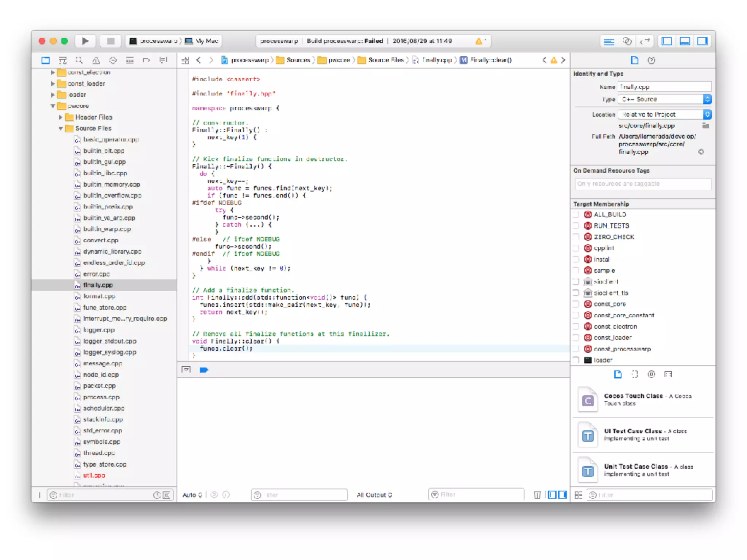Open the All Output console selector
The image size is (747, 560).
tap(374, 495)
